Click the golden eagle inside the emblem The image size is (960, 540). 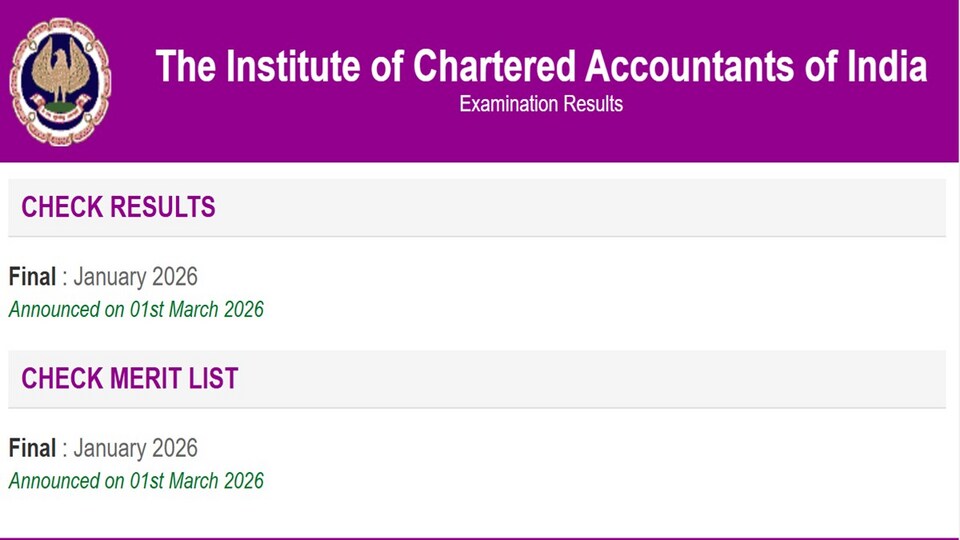[60, 73]
